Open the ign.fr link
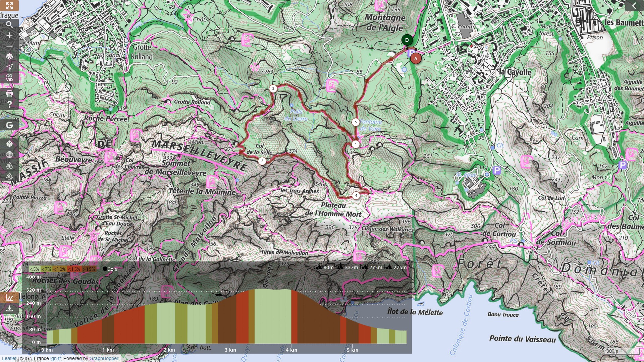644x362 pixels. [55, 358]
